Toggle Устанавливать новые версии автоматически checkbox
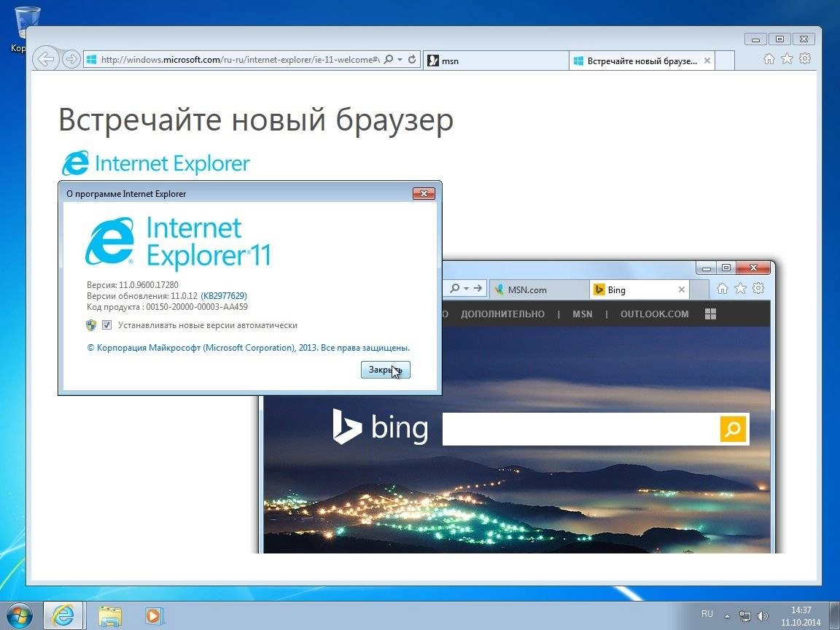The image size is (840, 630). point(106,324)
